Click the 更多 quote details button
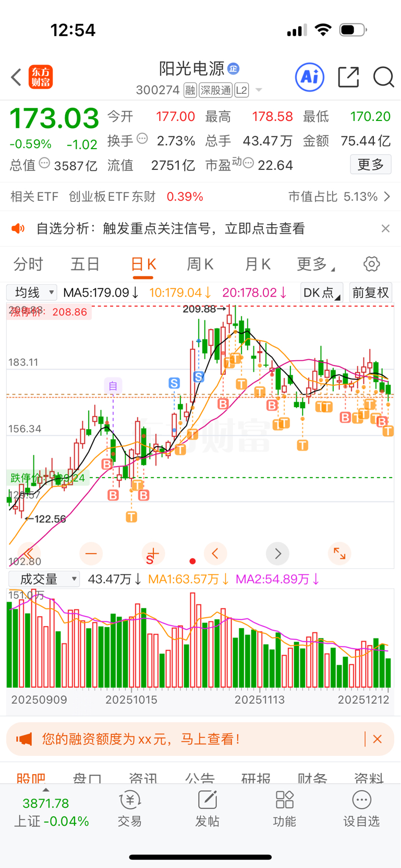 tap(371, 165)
